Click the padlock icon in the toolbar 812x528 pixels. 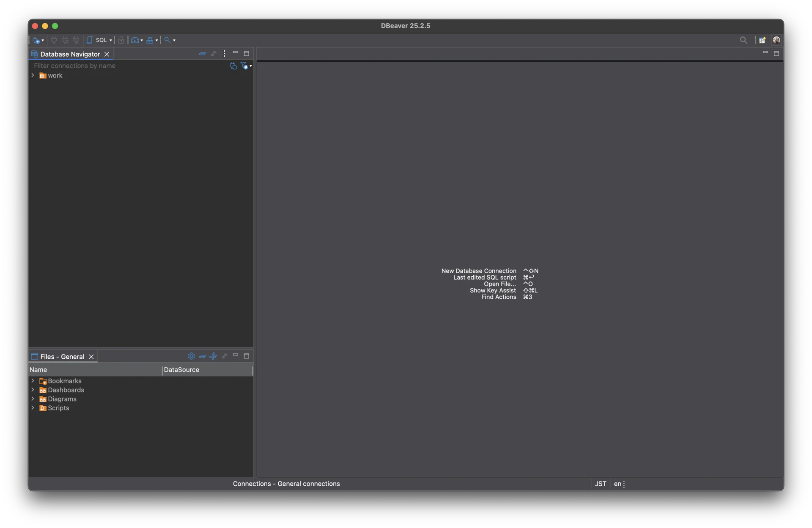coord(121,40)
